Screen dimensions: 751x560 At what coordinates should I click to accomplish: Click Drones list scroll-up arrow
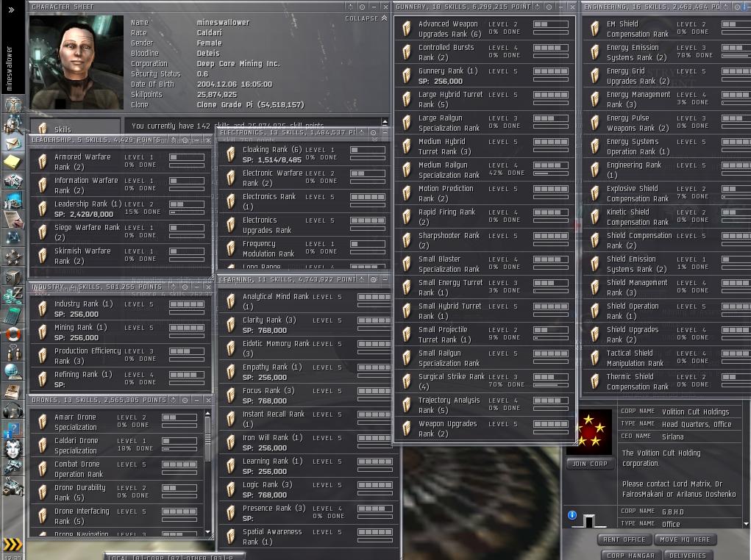point(207,414)
